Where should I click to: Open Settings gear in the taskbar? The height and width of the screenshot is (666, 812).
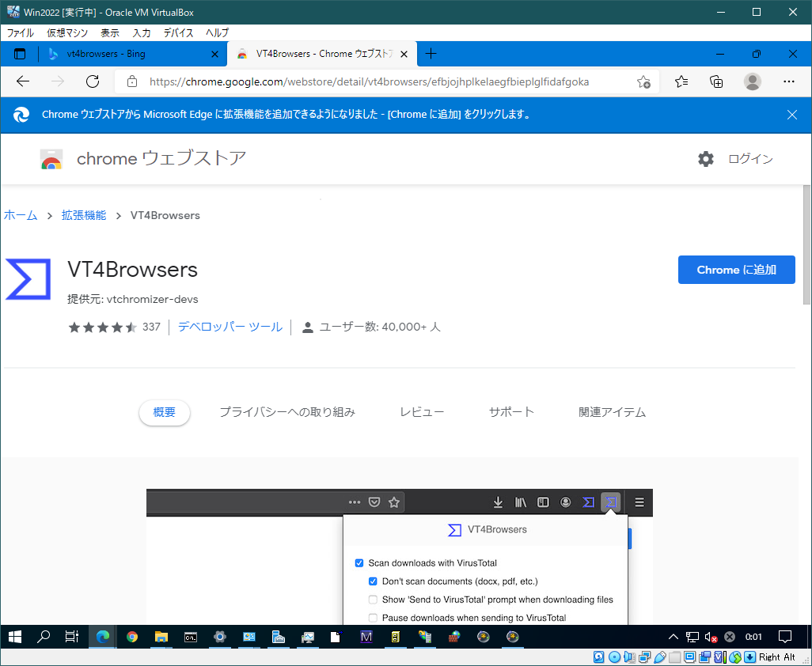[x=219, y=637]
